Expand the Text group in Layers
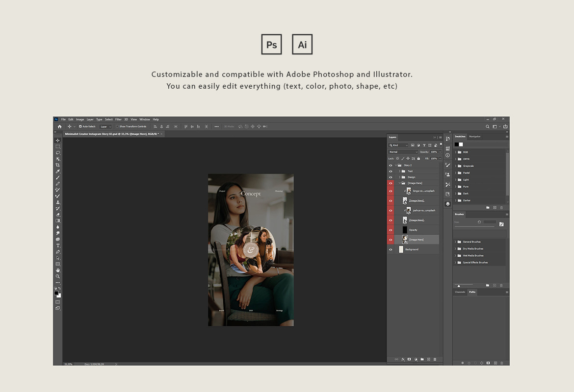 (x=399, y=171)
